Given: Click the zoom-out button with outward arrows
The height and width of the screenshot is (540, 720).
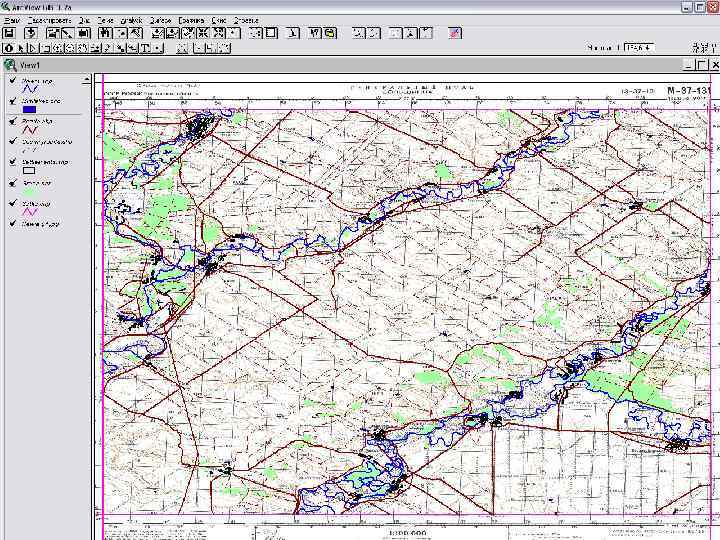Looking at the screenshot, I should pyautogui.click(x=218, y=33).
